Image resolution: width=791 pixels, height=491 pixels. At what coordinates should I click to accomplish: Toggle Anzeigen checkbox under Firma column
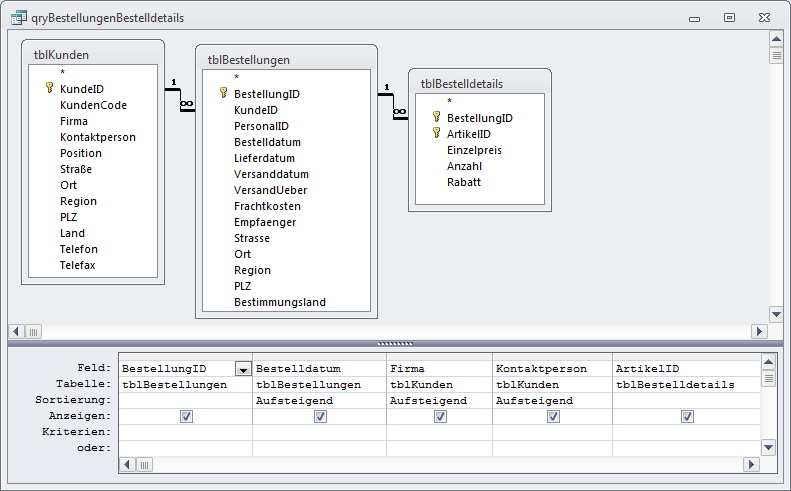[x=440, y=416]
